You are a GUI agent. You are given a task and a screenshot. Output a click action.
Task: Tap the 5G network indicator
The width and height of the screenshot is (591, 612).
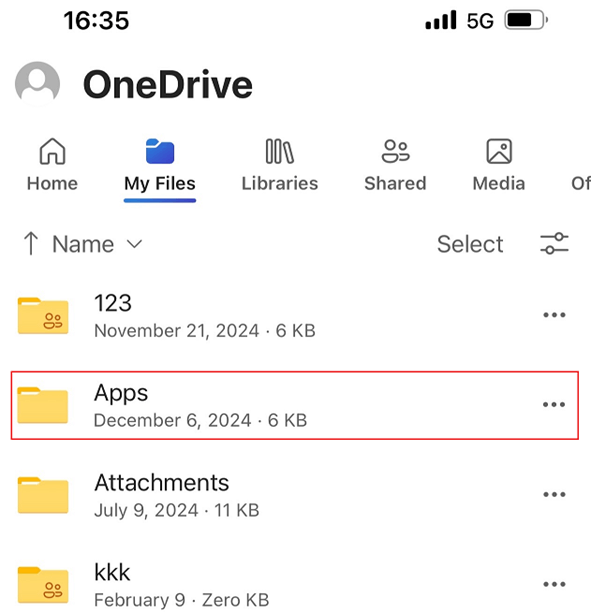[x=480, y=21]
